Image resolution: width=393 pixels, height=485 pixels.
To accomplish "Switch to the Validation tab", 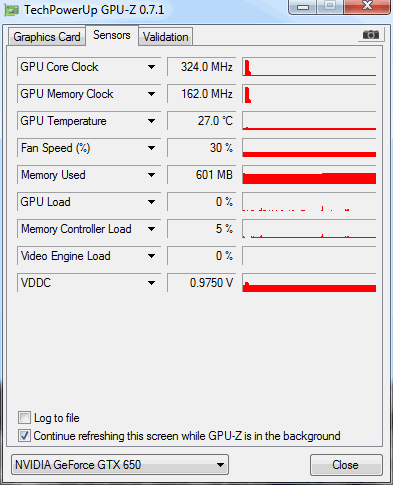I will point(166,37).
